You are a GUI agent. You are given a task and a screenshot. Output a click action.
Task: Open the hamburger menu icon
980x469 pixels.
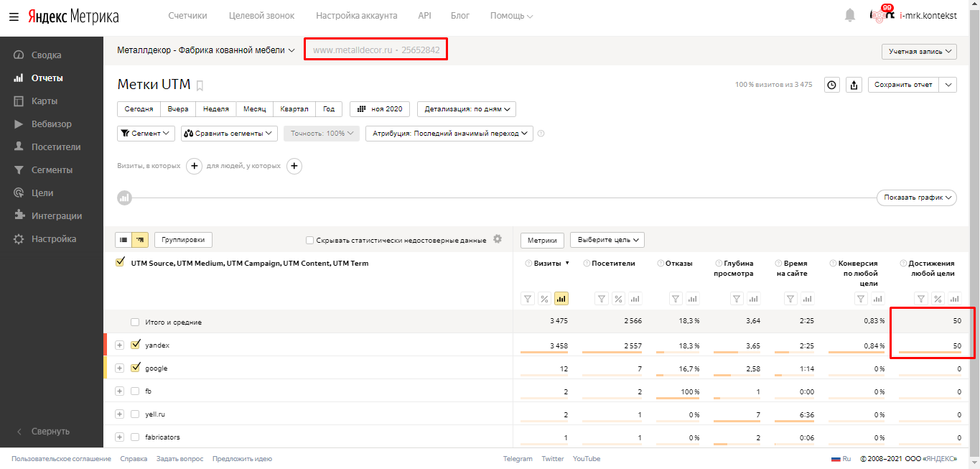(x=14, y=17)
